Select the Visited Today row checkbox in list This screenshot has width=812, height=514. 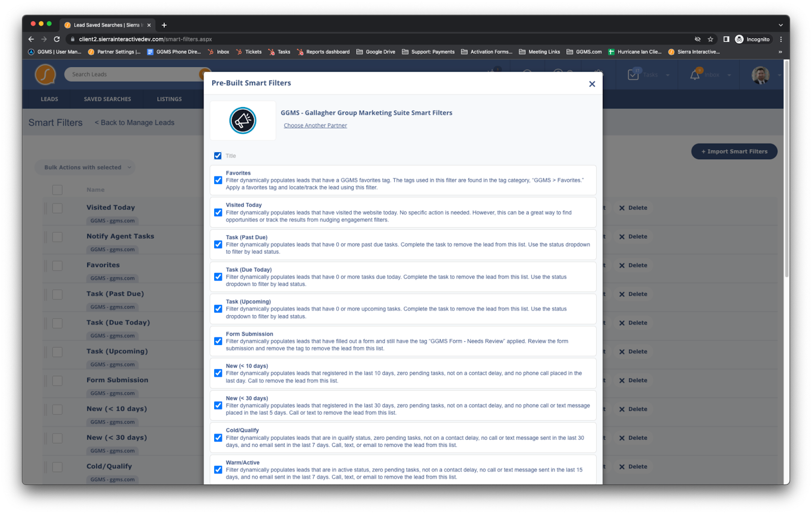tap(57, 209)
